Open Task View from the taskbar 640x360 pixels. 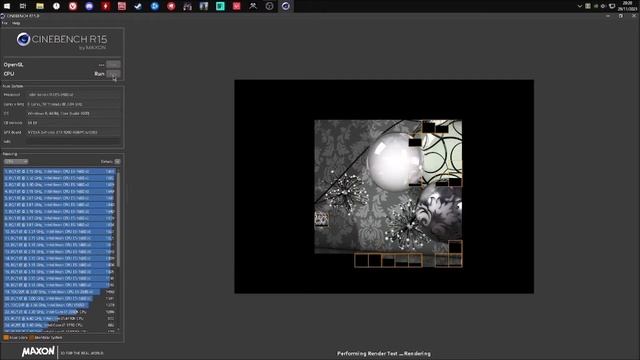click(x=23, y=6)
